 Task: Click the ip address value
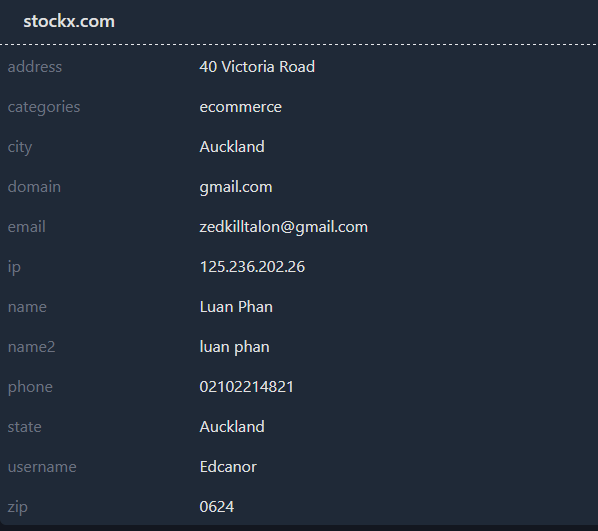point(252,267)
